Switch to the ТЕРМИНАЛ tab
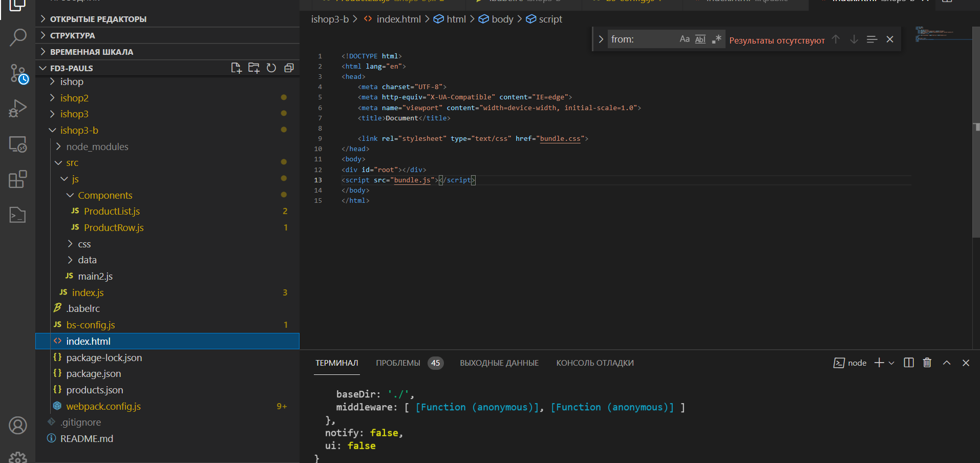Image resolution: width=980 pixels, height=463 pixels. click(336, 363)
